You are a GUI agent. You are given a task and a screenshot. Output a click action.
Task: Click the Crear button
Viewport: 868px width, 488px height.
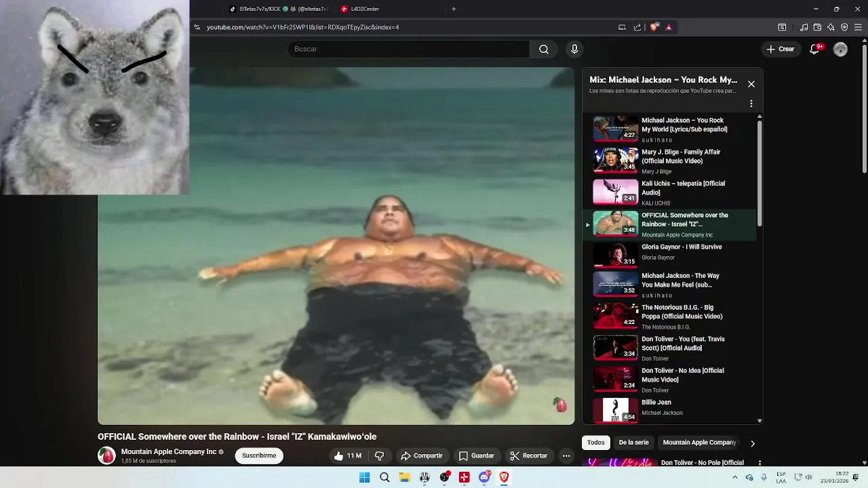tap(780, 49)
